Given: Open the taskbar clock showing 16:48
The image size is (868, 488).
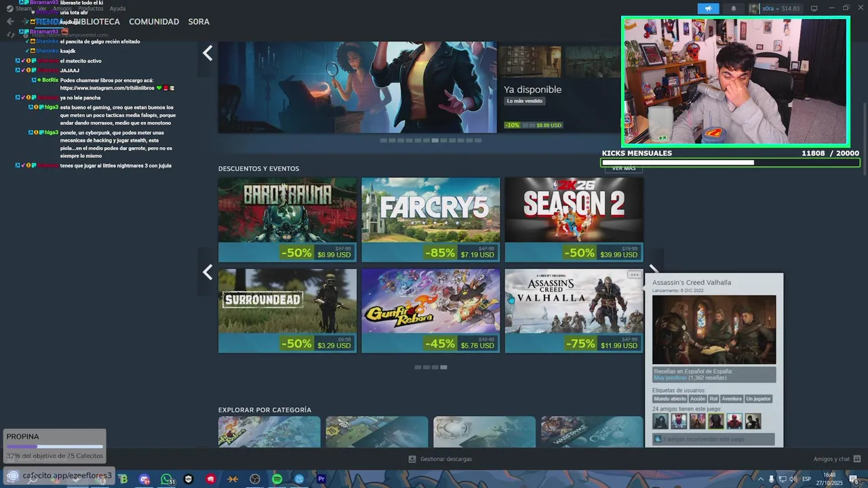Looking at the screenshot, I should [x=829, y=479].
